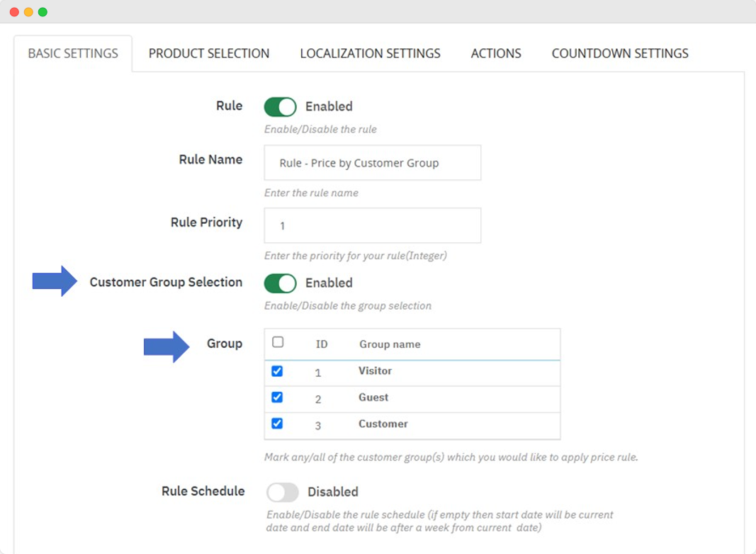Screen dimensions: 756x554
Task: Click the green maximize window button
Action: pyautogui.click(x=43, y=12)
